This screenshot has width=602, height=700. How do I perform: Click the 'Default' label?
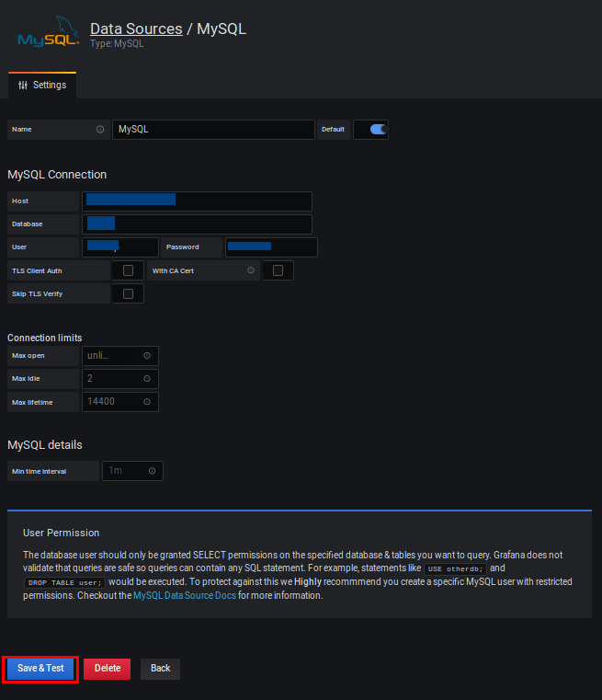pos(333,130)
